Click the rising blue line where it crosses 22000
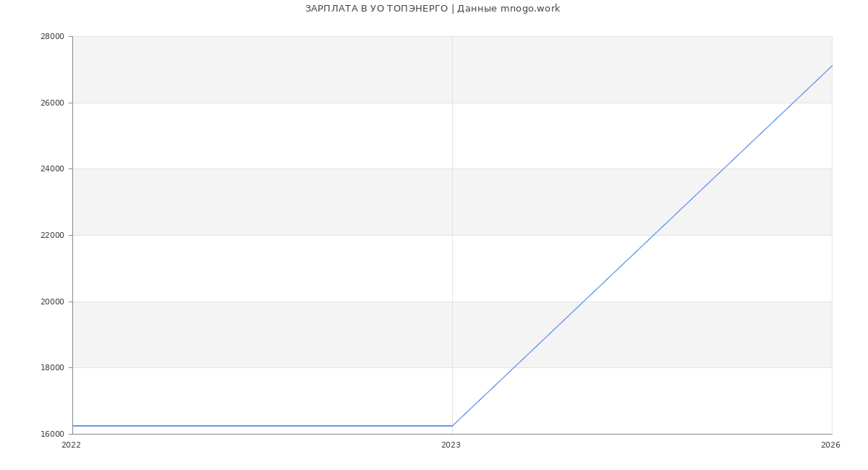868x470 pixels. tap(653, 235)
